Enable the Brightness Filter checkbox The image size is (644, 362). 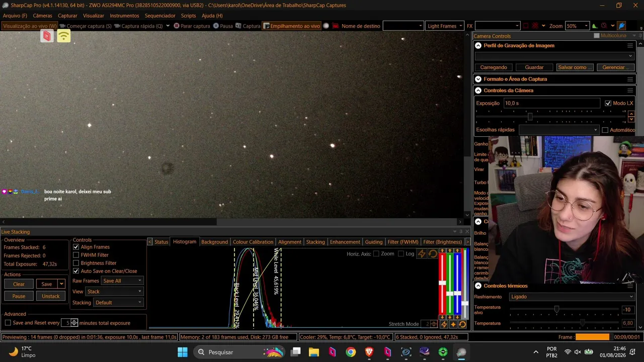coord(76,263)
